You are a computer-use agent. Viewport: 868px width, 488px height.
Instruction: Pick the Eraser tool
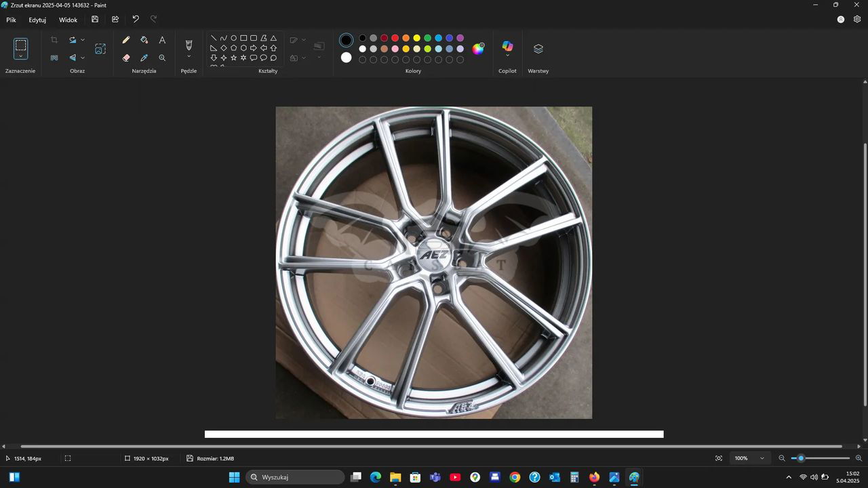[x=126, y=58]
